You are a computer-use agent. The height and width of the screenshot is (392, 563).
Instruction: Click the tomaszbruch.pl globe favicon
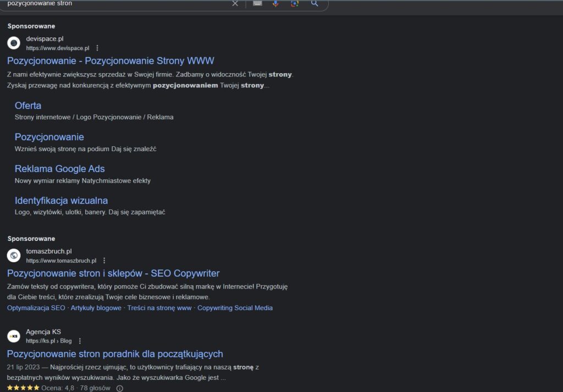pos(14,256)
